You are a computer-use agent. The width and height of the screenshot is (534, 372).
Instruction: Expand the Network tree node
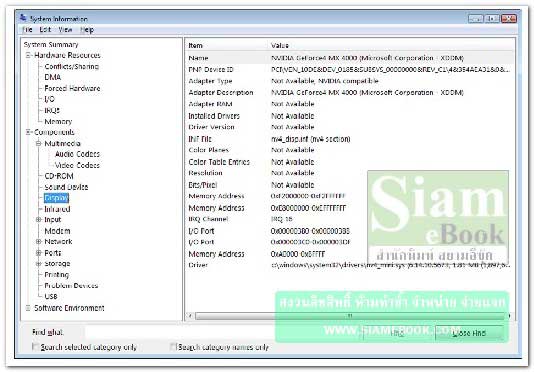(39, 242)
